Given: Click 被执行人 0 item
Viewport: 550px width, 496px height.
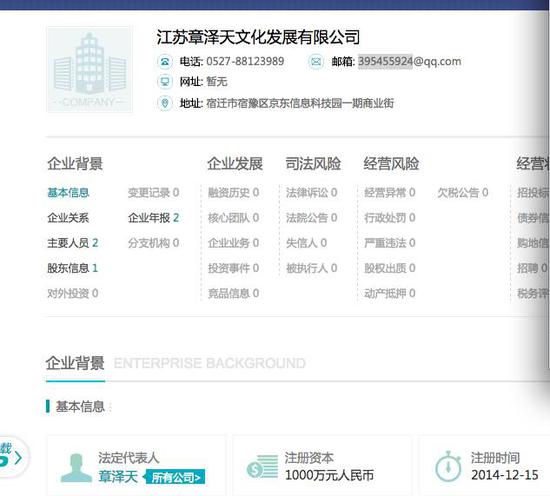Looking at the screenshot, I should 311,268.
